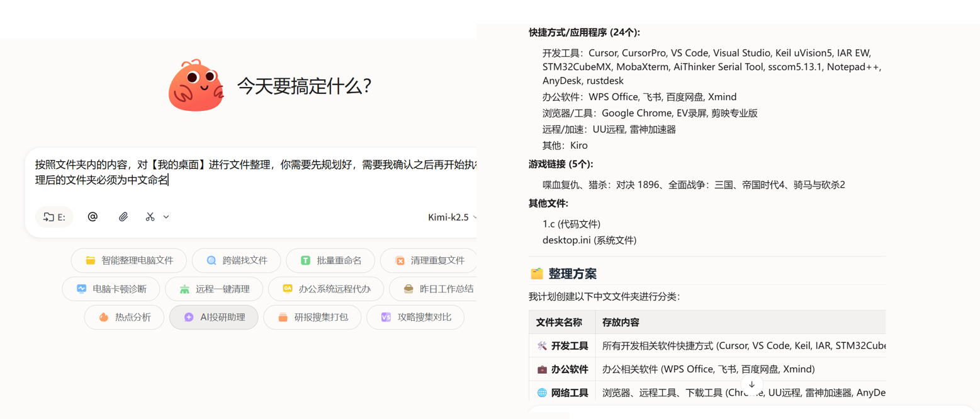Pick the 批量重命名 shortcut chip
The height and width of the screenshot is (419, 980).
tap(330, 260)
